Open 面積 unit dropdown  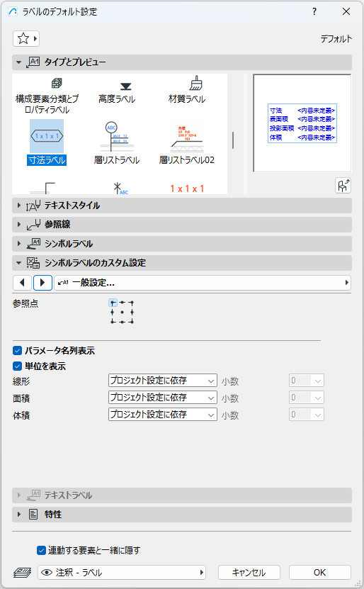[x=162, y=398]
